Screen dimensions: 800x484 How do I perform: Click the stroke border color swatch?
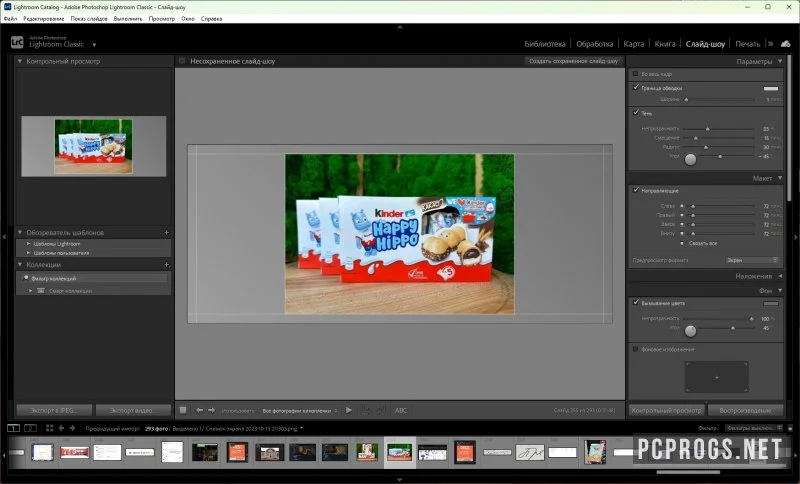click(x=771, y=88)
